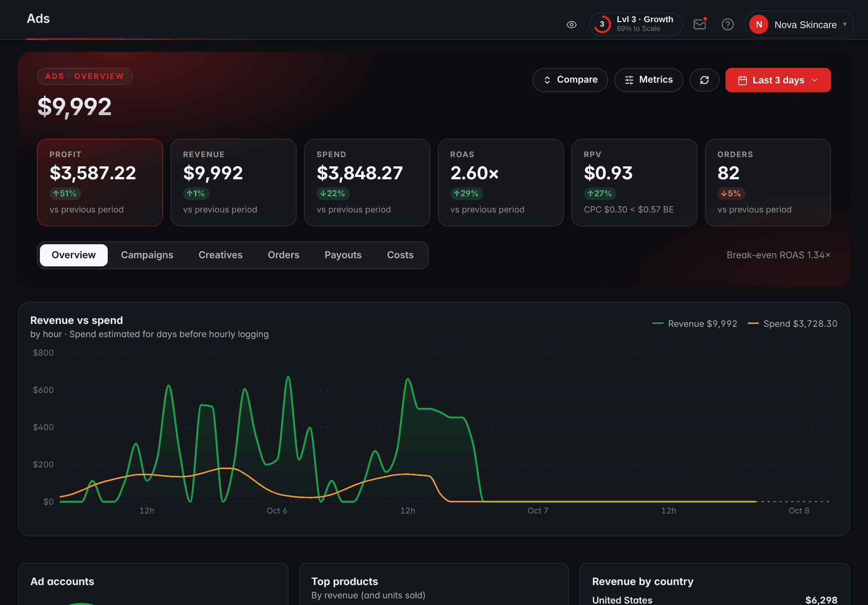Screen dimensions: 868x605
Task: Expand the Nova Skincare account dropdown
Action: [800, 25]
